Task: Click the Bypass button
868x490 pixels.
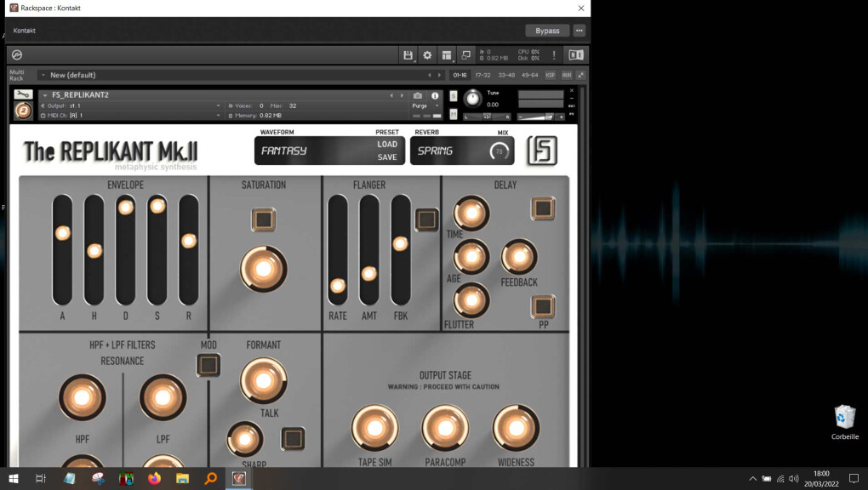Action: tap(547, 31)
